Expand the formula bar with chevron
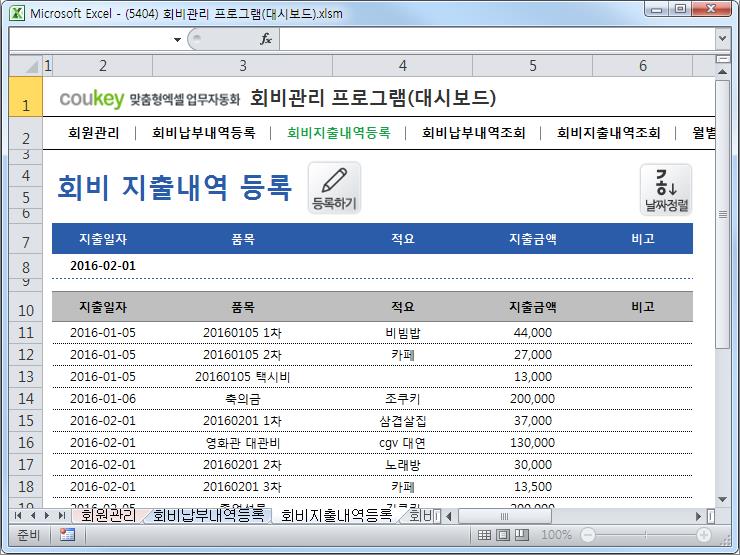Image resolution: width=740 pixels, height=555 pixels. [722, 39]
